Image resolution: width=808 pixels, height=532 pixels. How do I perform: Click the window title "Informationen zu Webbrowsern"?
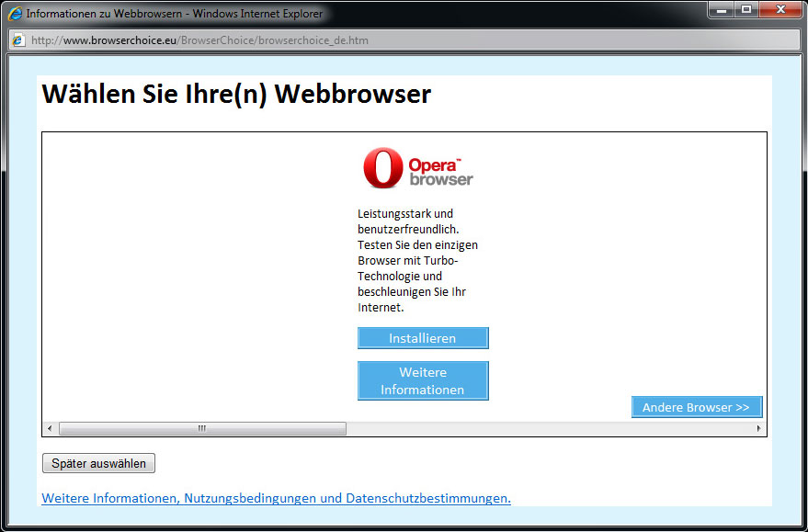(104, 14)
